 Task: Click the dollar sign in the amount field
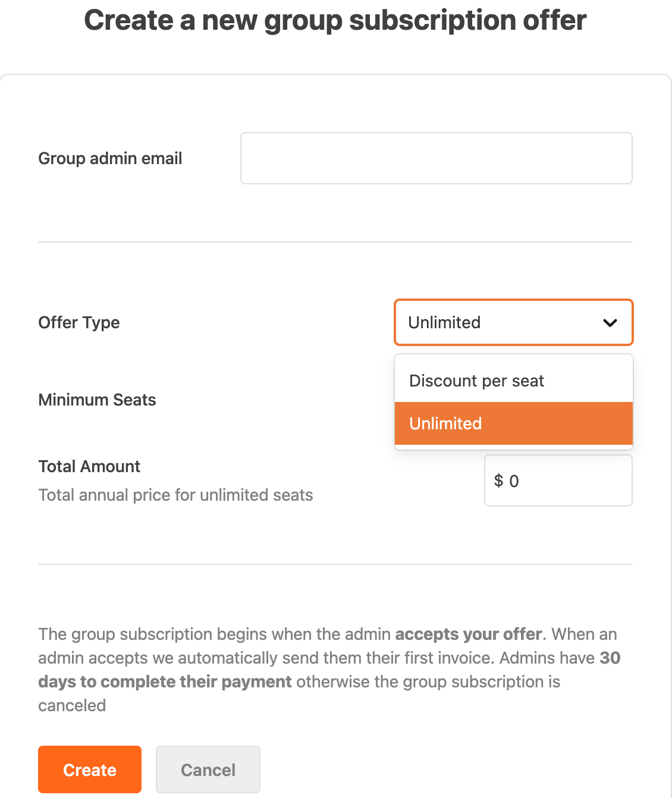pos(498,480)
